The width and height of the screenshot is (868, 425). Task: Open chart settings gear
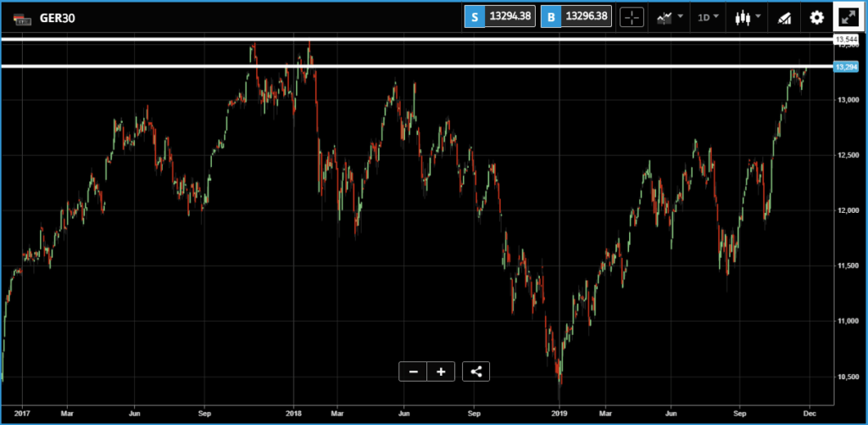click(x=816, y=18)
